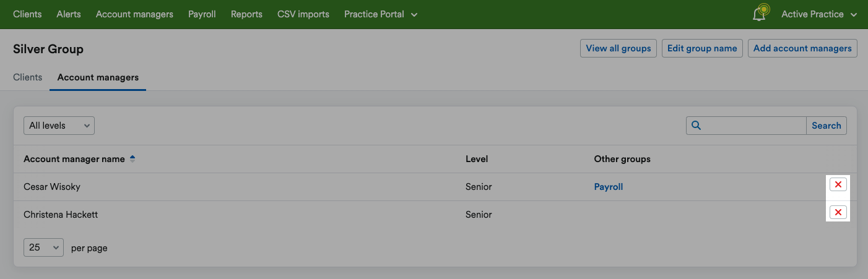Click the search magnifier icon
The width and height of the screenshot is (868, 279).
click(x=696, y=126)
